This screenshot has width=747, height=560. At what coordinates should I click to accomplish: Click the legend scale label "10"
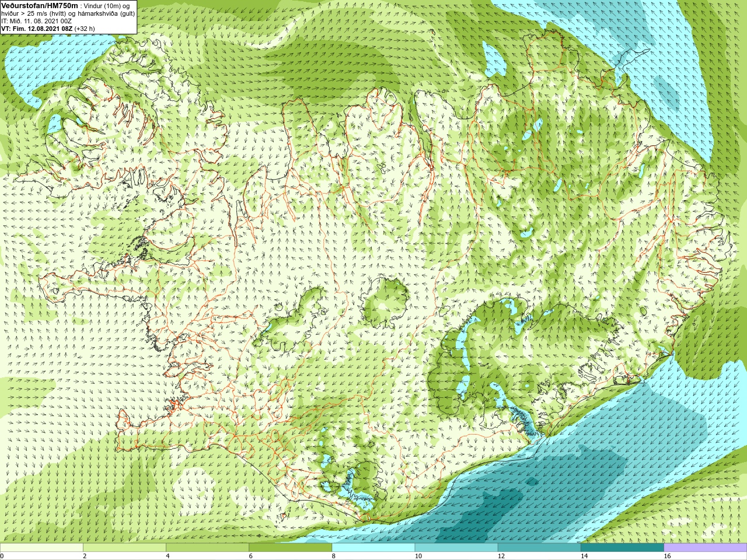[418, 556]
